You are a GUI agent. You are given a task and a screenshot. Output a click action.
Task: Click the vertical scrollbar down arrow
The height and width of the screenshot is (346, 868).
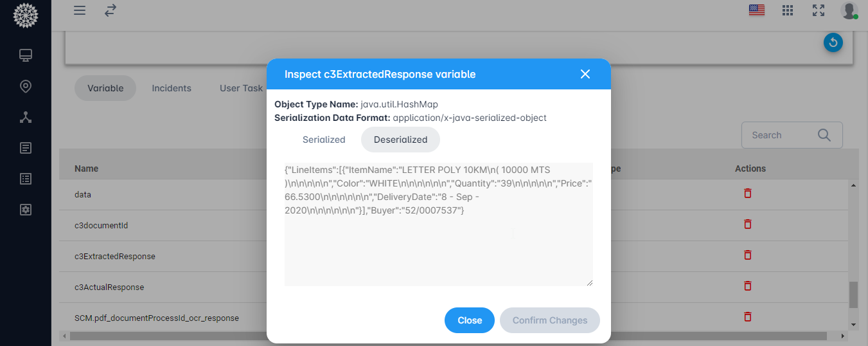point(854,324)
